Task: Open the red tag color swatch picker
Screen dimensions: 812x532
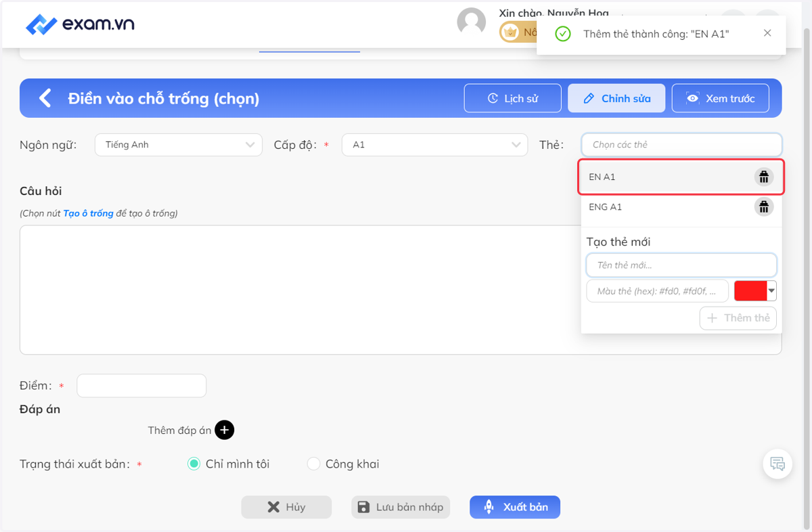Action: point(755,291)
